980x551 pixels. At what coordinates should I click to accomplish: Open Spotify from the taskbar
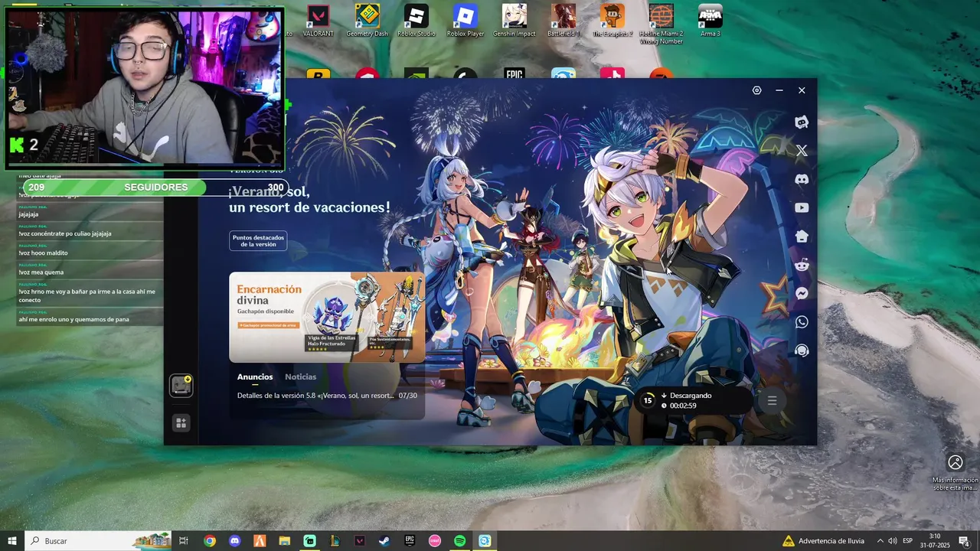click(x=459, y=541)
